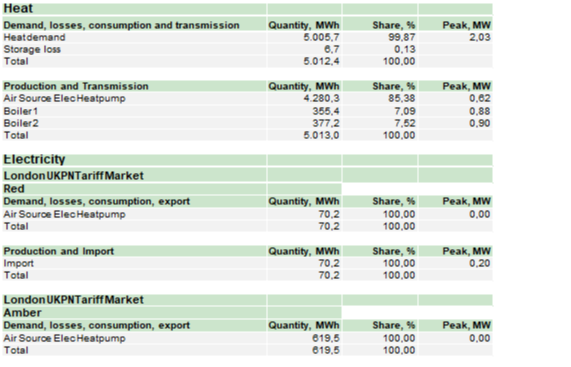Viewport: 571px width, 367px height.
Task: Select Boiler1 quantity 355,4
Action: (x=326, y=111)
